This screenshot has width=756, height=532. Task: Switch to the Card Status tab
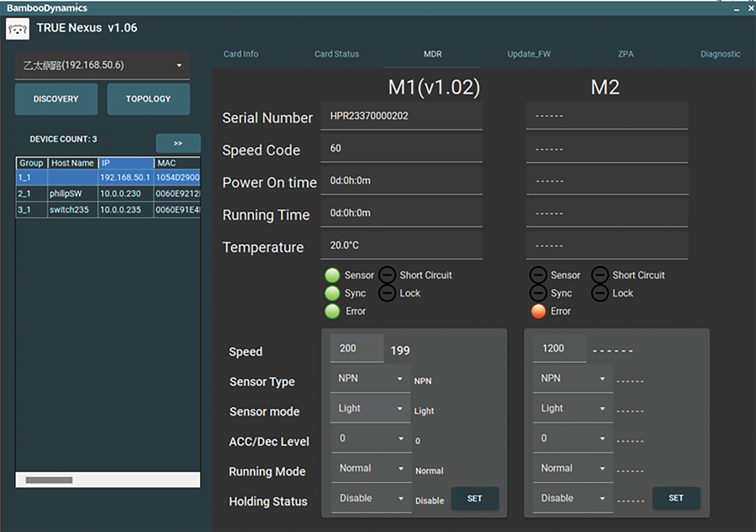(337, 54)
